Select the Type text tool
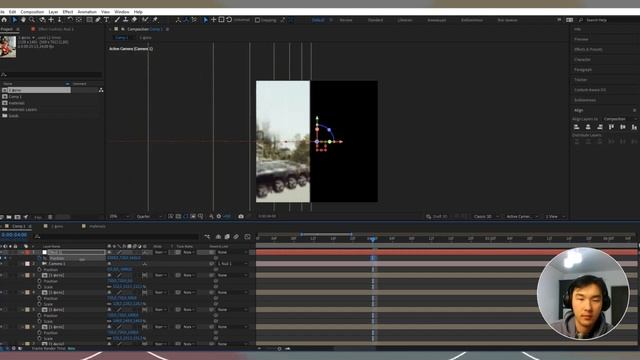Image resolution: width=640 pixels, height=360 pixels. [x=107, y=20]
